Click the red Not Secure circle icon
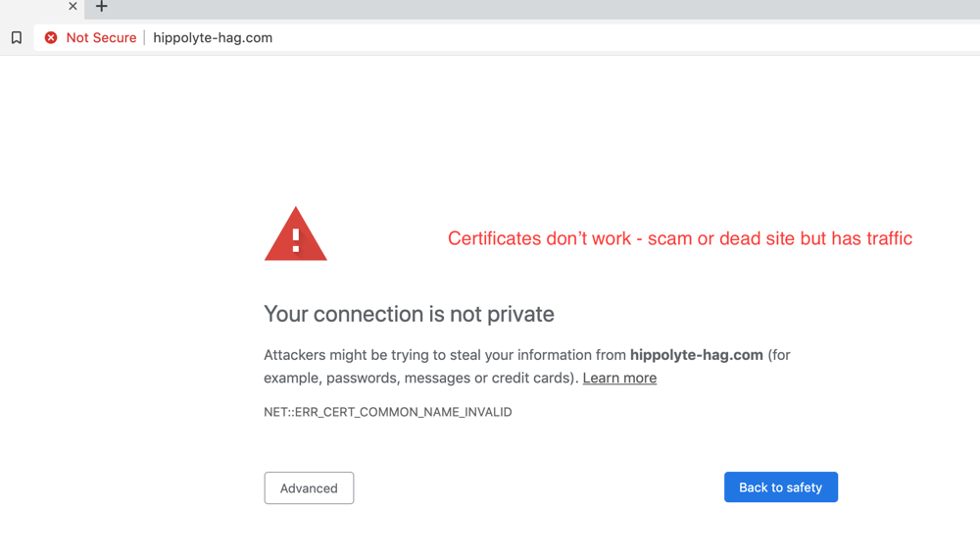The image size is (980, 560). (x=51, y=38)
